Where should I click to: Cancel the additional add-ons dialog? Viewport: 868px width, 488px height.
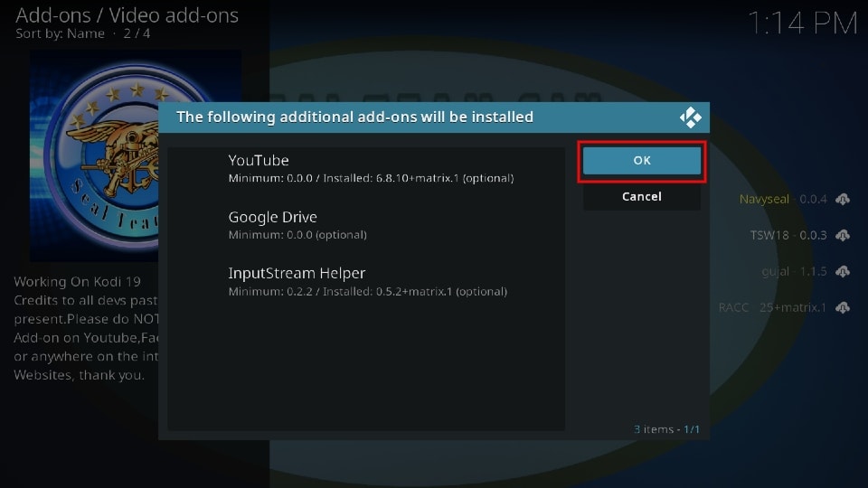click(x=642, y=196)
